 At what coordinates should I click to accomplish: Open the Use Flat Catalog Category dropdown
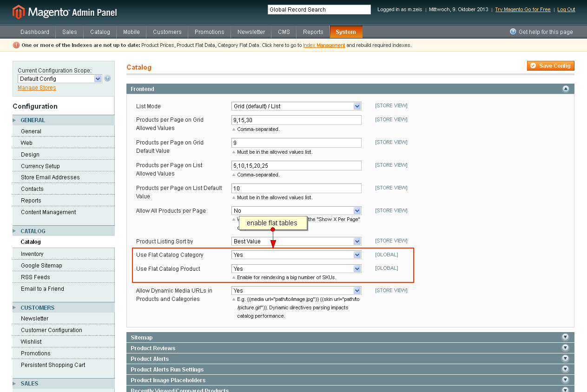pos(297,255)
